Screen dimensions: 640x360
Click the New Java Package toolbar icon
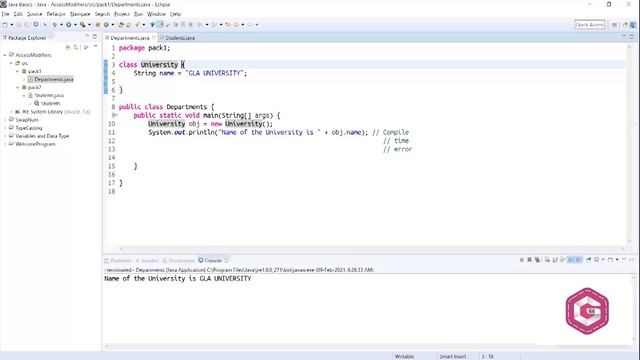coord(98,25)
